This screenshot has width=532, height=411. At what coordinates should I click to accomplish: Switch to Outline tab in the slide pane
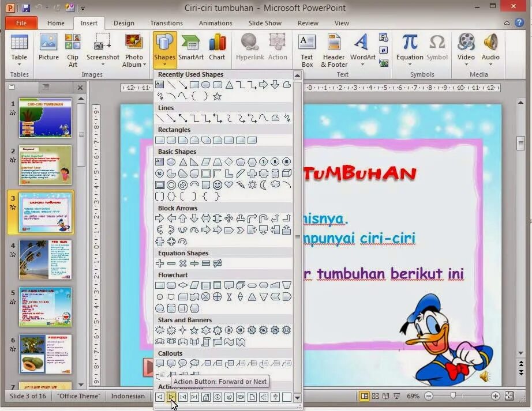click(x=46, y=87)
